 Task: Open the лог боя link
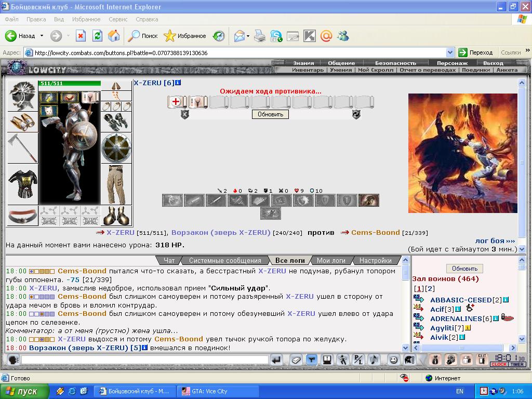pos(495,241)
